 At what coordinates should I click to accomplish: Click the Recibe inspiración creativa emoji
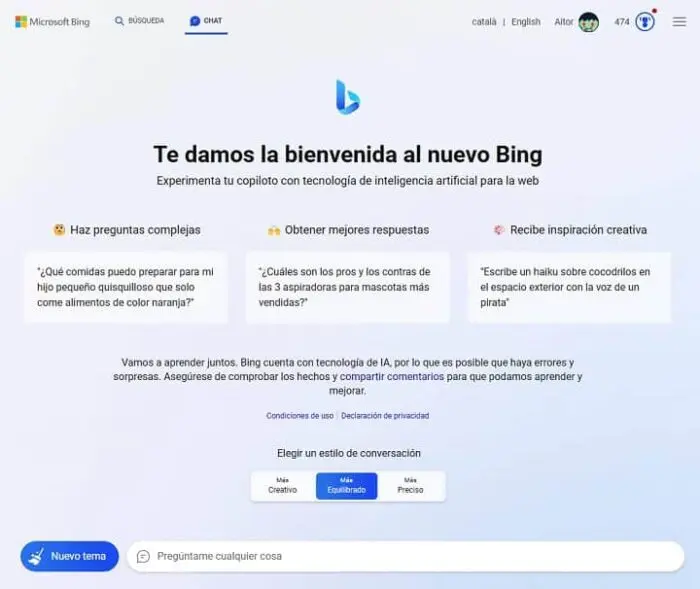click(499, 230)
